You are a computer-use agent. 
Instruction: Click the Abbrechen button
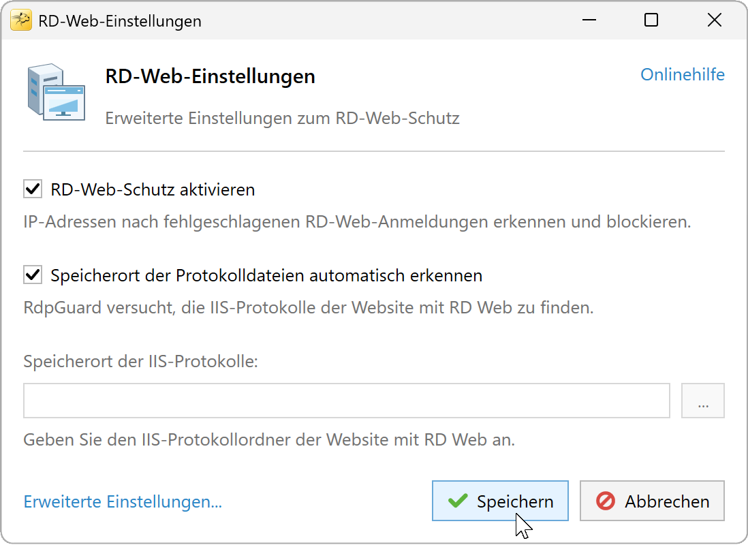coord(652,501)
